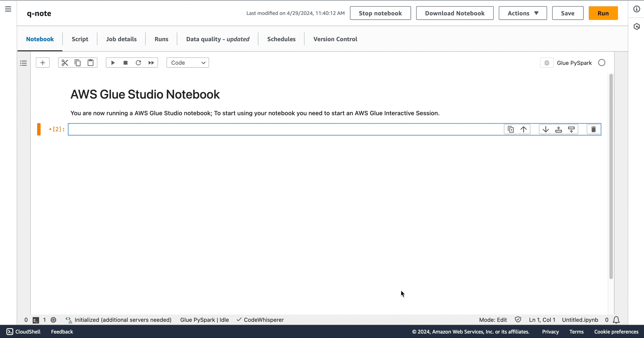Run the selected cell with play icon
The width and height of the screenshot is (644, 338).
(x=113, y=63)
